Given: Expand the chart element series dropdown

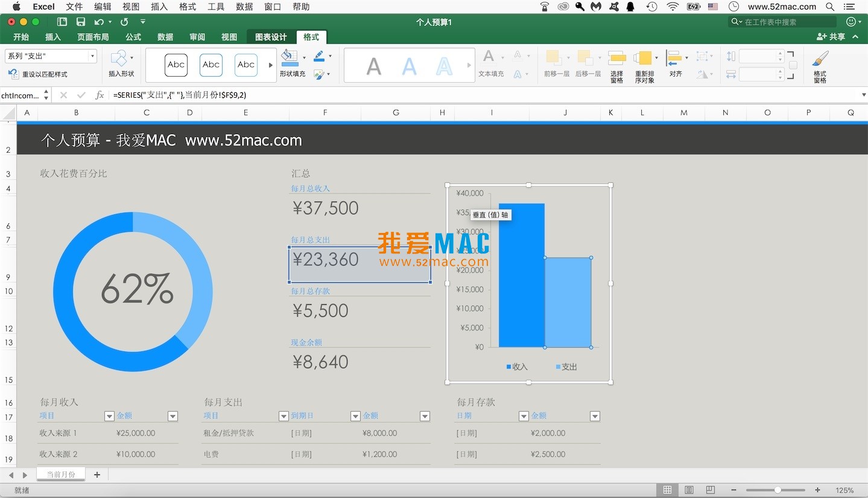Looking at the screenshot, I should 92,56.
